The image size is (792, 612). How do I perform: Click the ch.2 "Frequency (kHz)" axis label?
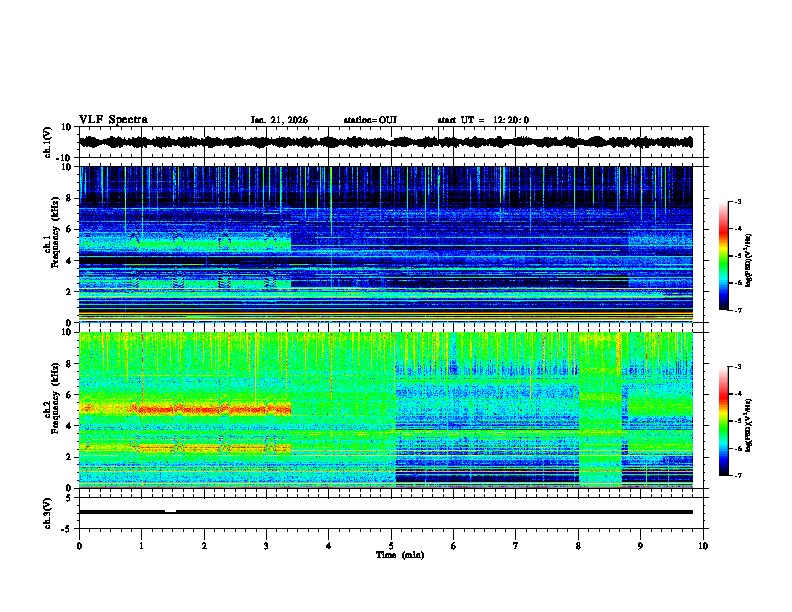55,398
